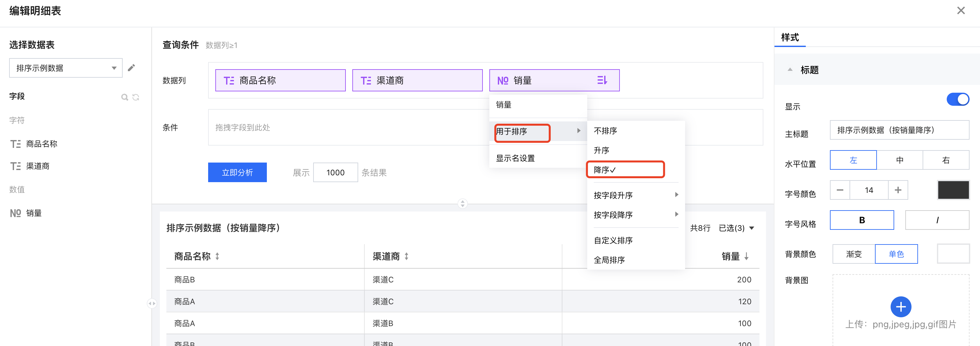Open 显示名设置 from the context menu
Screen dimensions: 980x346
pyautogui.click(x=538, y=158)
